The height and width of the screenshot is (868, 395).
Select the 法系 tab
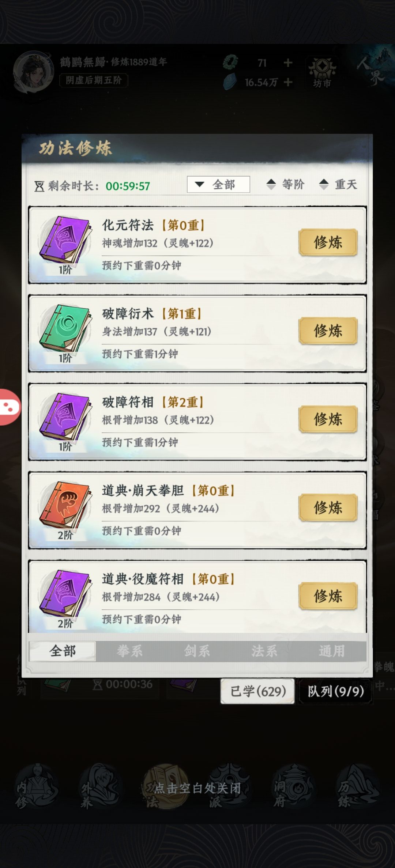[264, 651]
